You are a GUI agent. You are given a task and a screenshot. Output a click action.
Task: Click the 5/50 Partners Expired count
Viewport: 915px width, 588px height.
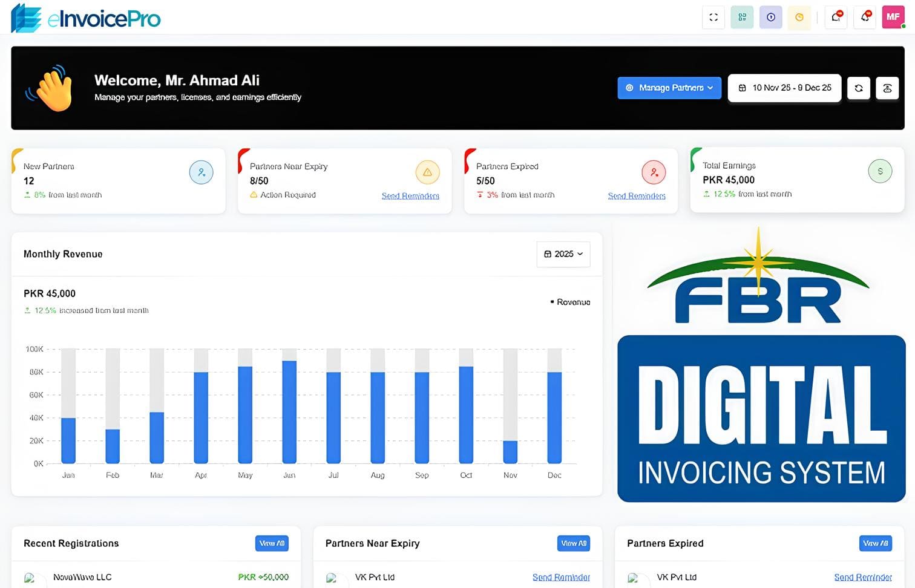coord(485,181)
